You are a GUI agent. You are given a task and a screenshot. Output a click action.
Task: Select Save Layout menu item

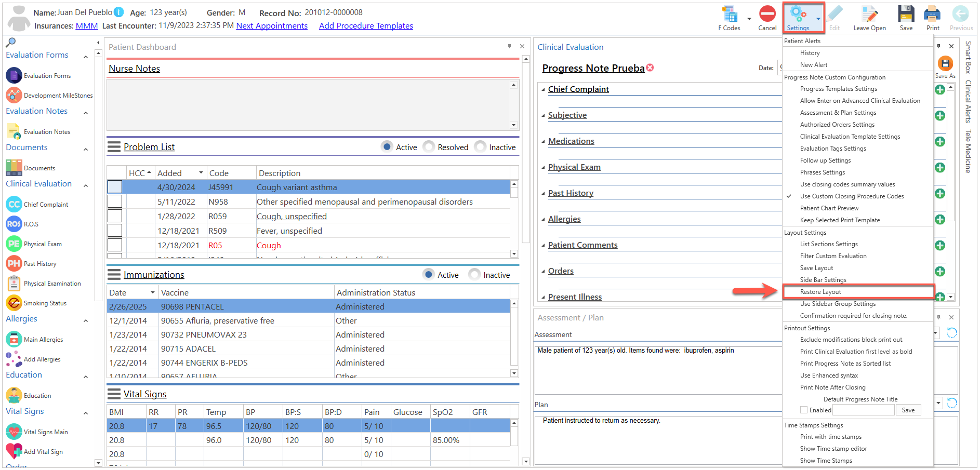click(816, 268)
